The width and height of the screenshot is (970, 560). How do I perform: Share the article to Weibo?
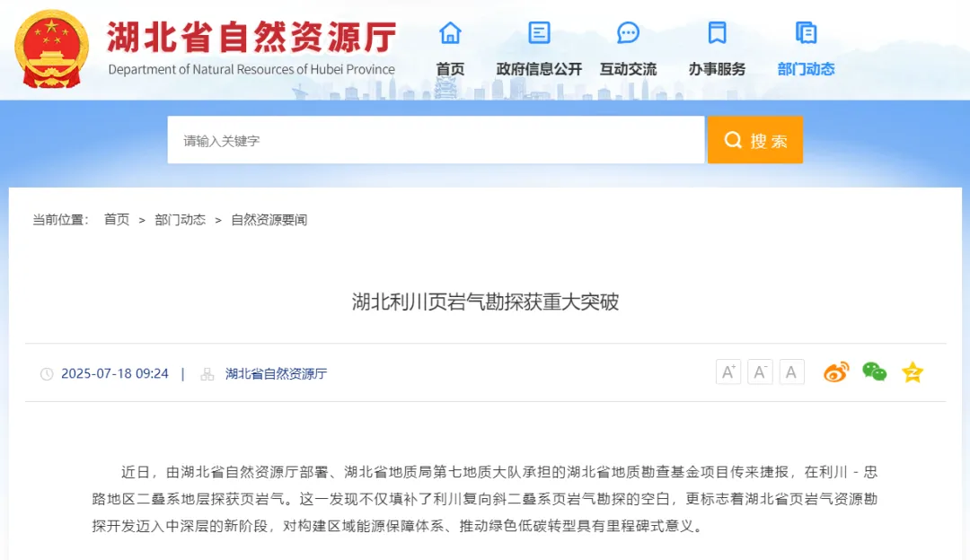tap(835, 372)
